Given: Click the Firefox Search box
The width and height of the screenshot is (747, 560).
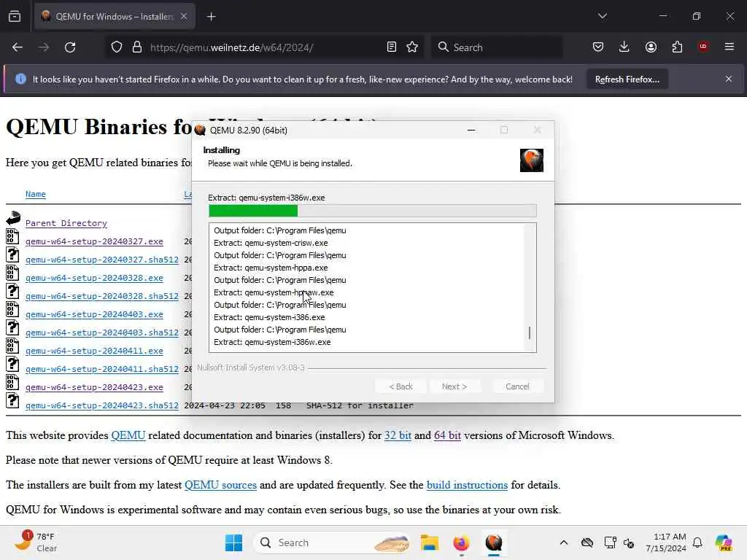Looking at the screenshot, I should 496,47.
